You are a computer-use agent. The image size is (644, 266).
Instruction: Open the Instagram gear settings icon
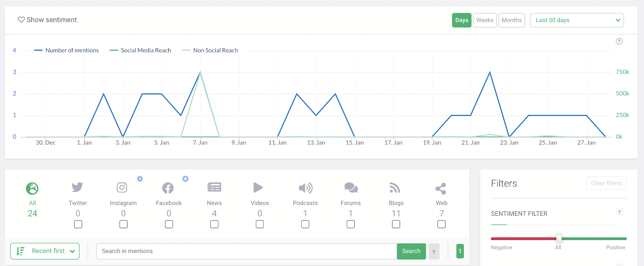(140, 179)
